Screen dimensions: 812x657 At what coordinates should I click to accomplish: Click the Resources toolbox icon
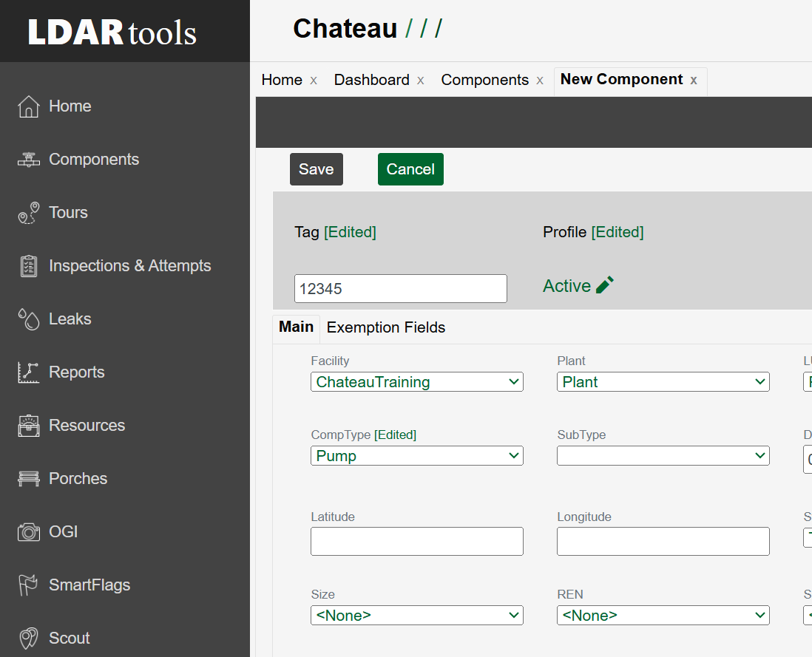tap(29, 426)
